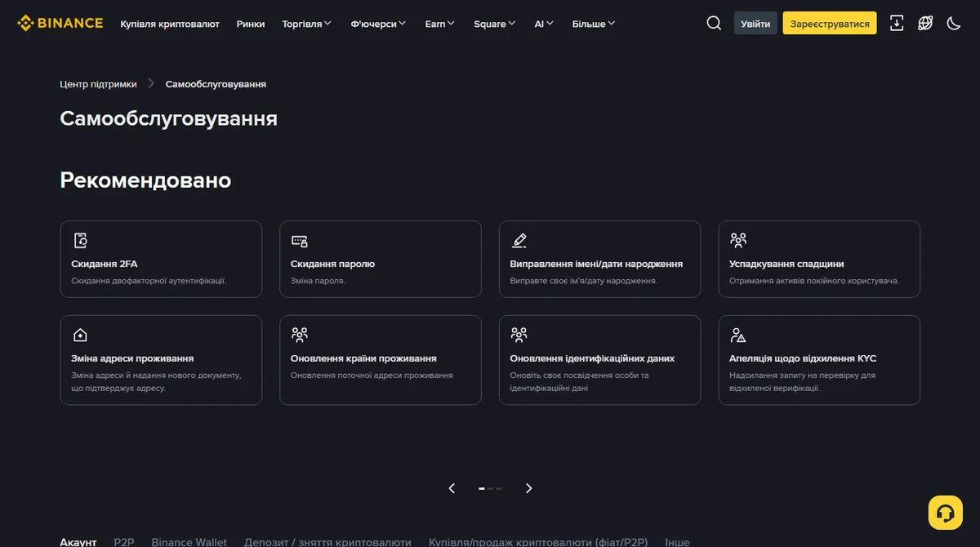Viewport: 980px width, 547px height.
Task: Open Зміна адреси проживання card title
Action: (132, 358)
